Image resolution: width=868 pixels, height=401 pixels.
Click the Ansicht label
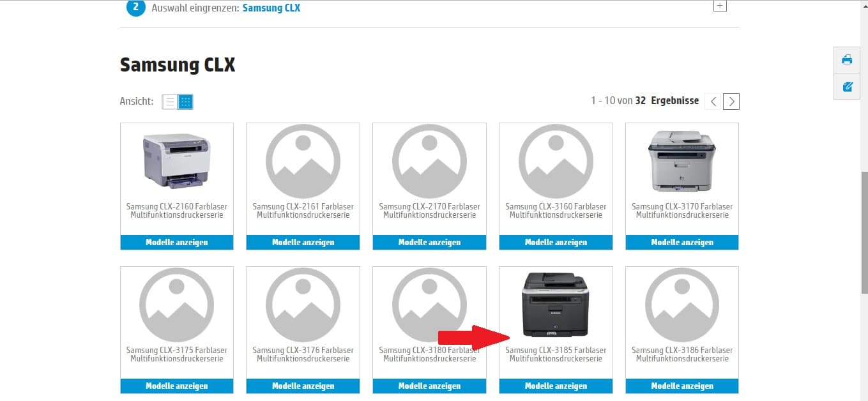point(137,102)
